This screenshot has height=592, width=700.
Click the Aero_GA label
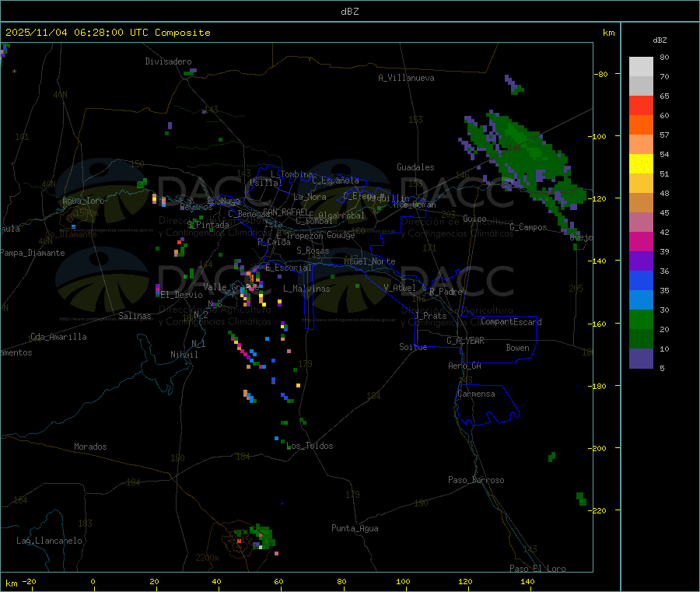tap(465, 366)
